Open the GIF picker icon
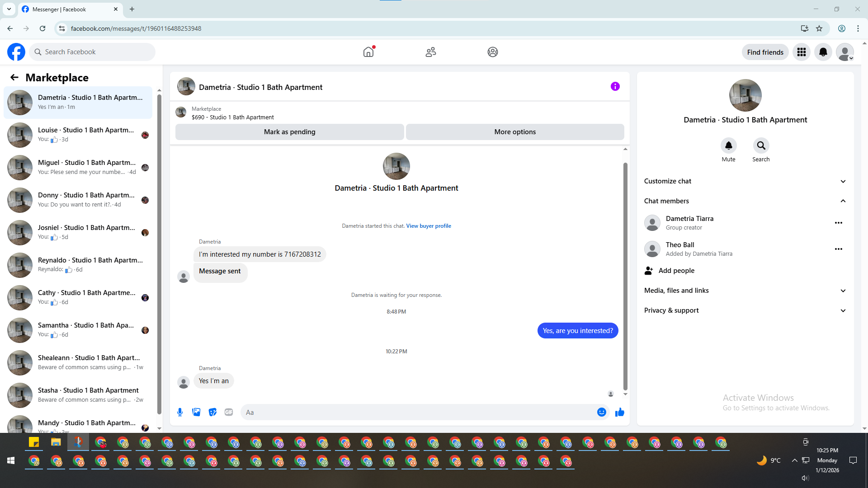The height and width of the screenshot is (488, 868). [229, 412]
